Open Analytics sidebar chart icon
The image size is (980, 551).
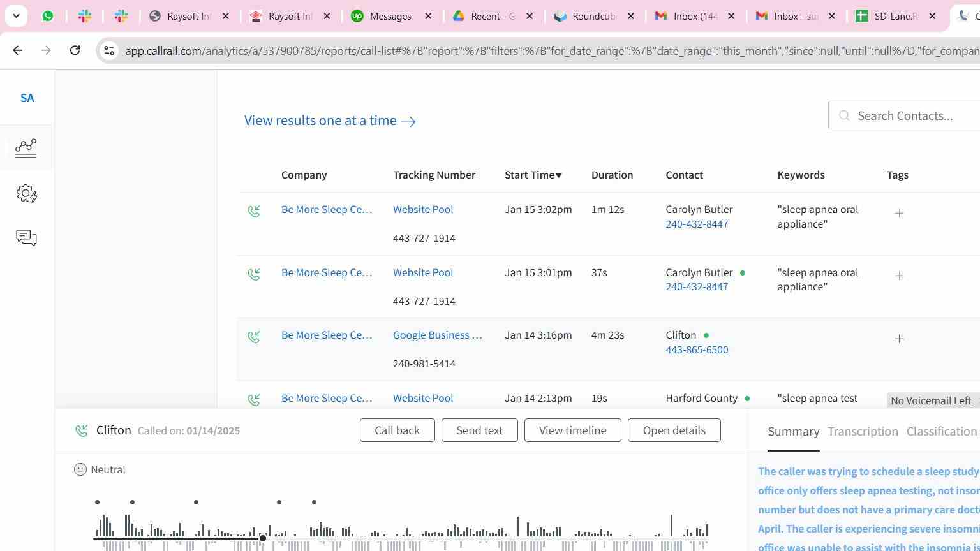(x=26, y=148)
